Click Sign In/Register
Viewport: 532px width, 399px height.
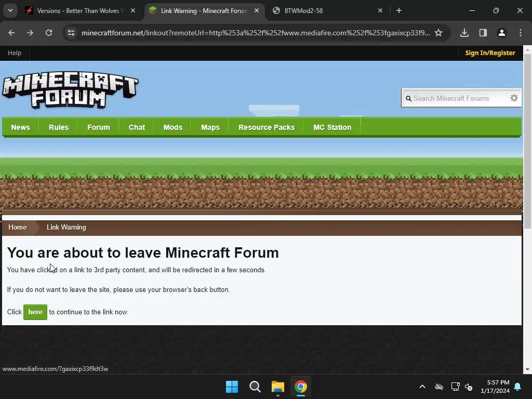[490, 53]
